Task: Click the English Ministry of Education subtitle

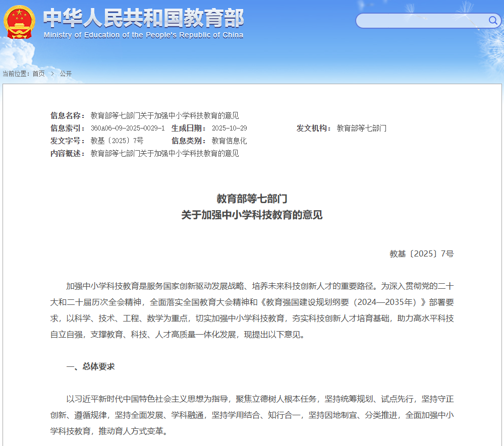Action: (143, 35)
